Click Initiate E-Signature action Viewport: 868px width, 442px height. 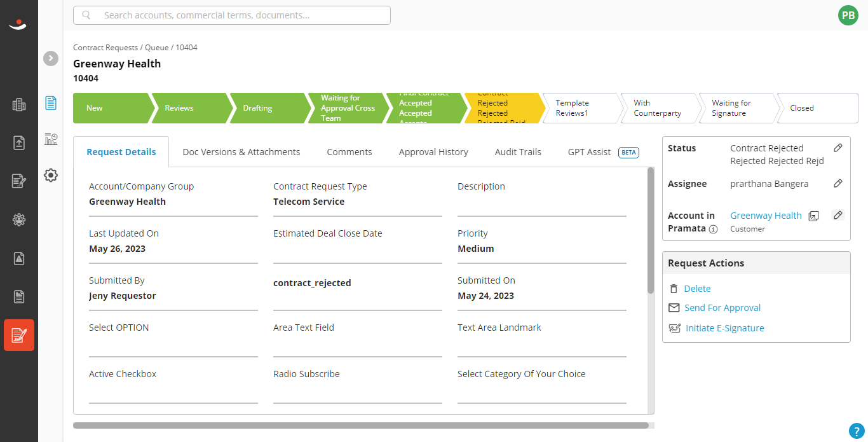point(725,328)
